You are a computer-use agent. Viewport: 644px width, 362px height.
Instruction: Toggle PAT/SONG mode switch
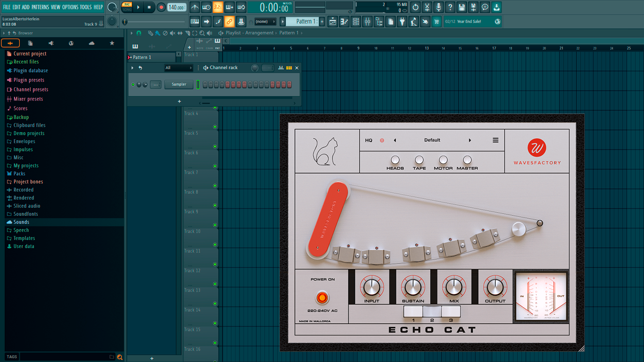click(x=127, y=7)
